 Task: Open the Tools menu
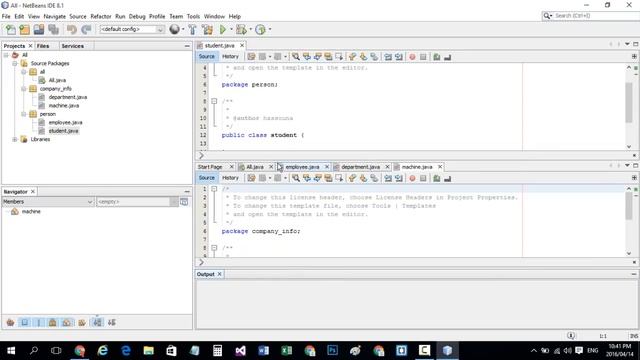(x=193, y=16)
